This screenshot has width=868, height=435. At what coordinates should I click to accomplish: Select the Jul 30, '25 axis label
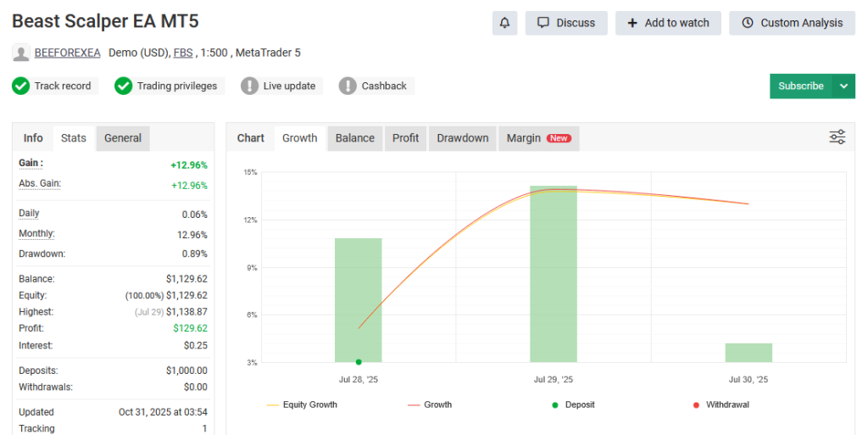(748, 380)
